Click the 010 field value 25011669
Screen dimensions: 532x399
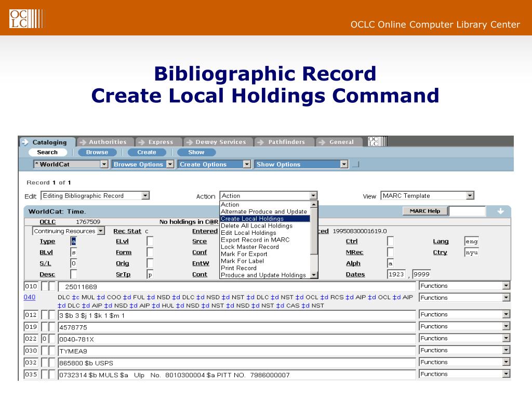237,287
